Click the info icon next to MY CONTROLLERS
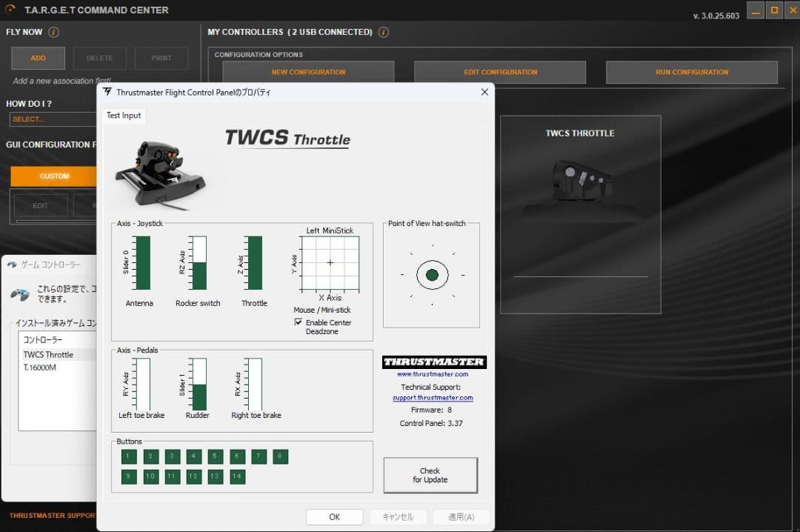 pyautogui.click(x=383, y=33)
